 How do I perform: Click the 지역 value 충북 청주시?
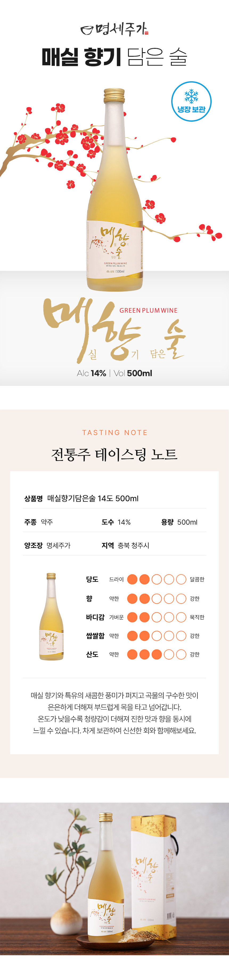coord(133,545)
